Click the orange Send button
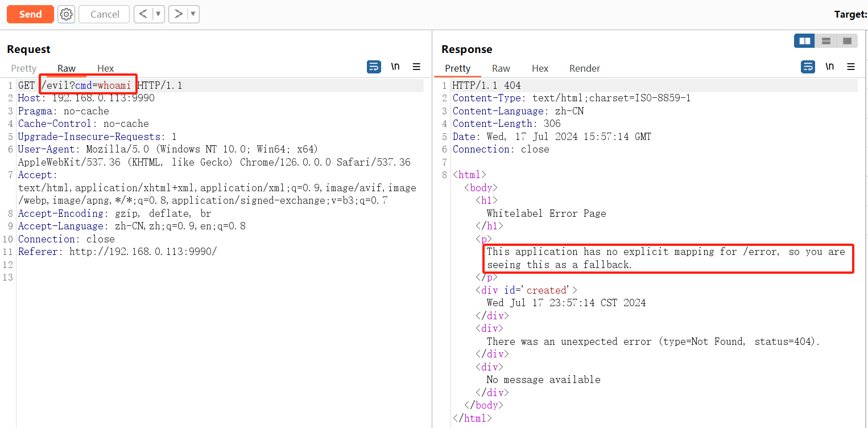 click(x=30, y=14)
